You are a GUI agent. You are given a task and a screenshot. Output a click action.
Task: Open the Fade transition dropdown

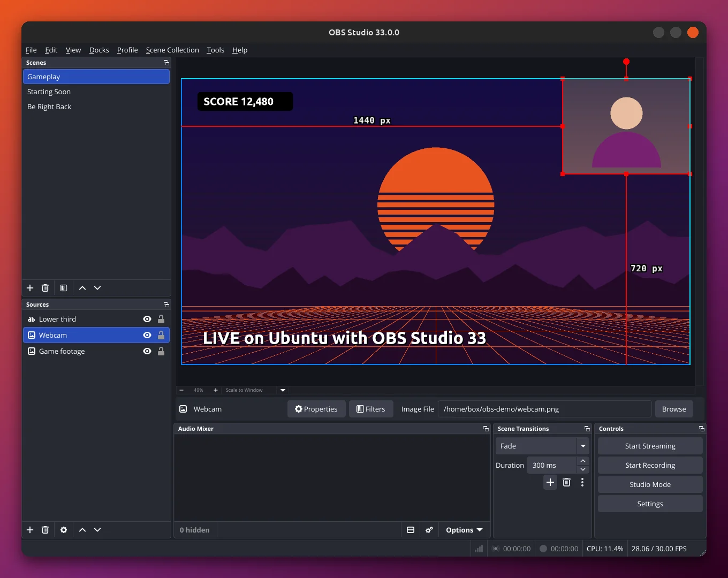(x=542, y=446)
